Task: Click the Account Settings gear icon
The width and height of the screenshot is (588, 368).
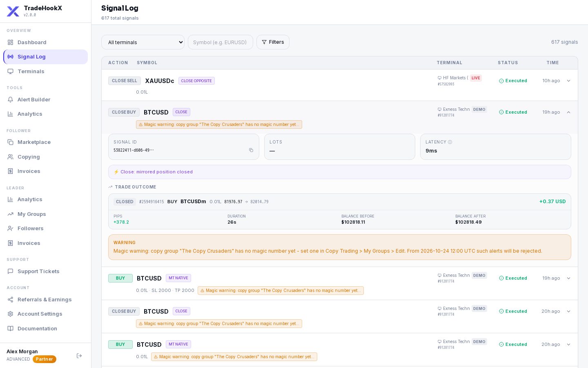Action: [11, 314]
